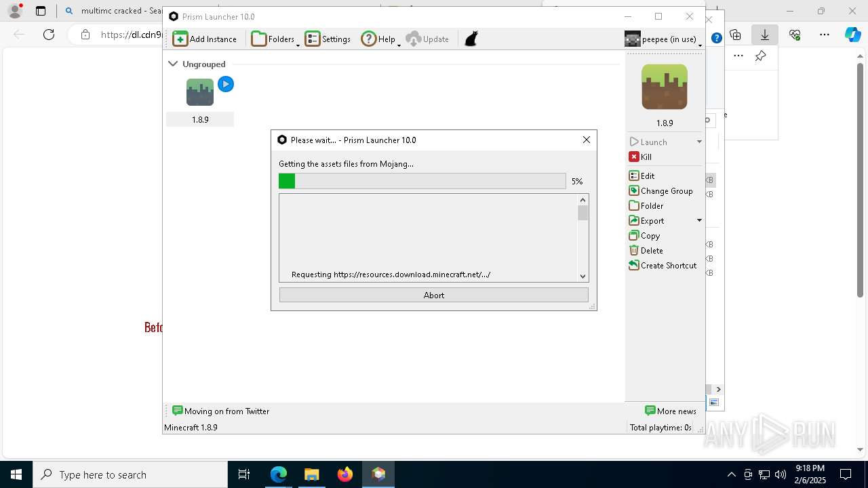
Task: Expand the Export dropdown arrow
Action: [x=699, y=220]
